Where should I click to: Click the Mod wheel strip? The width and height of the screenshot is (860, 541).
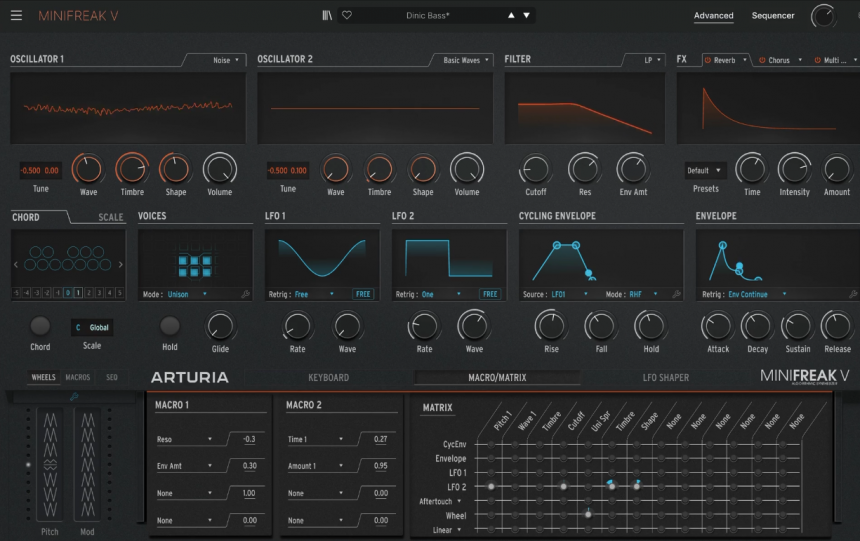tap(87, 464)
